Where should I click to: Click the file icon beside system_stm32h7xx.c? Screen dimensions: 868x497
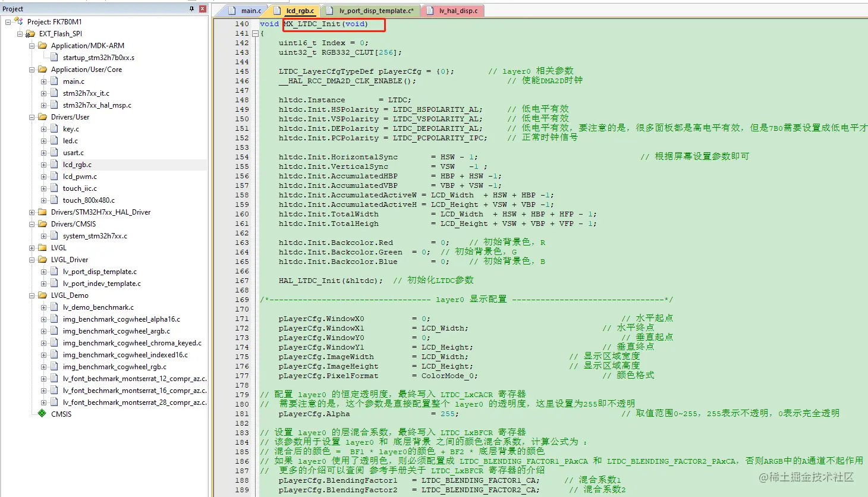tap(54, 236)
